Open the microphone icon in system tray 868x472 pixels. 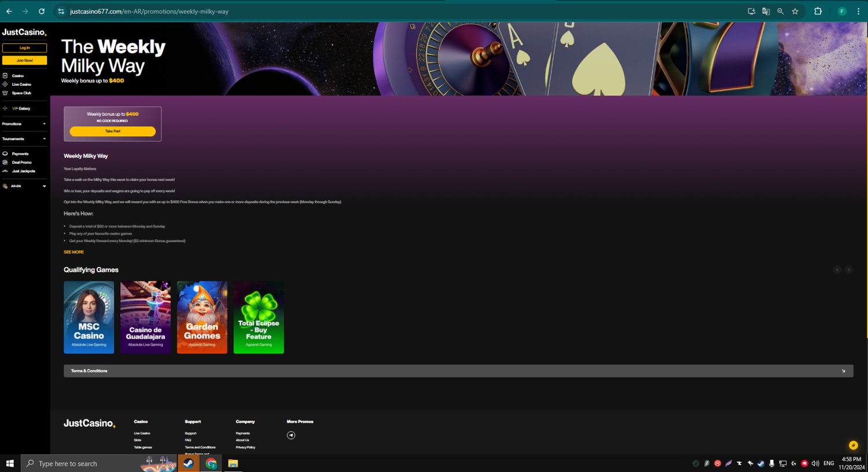(771, 463)
